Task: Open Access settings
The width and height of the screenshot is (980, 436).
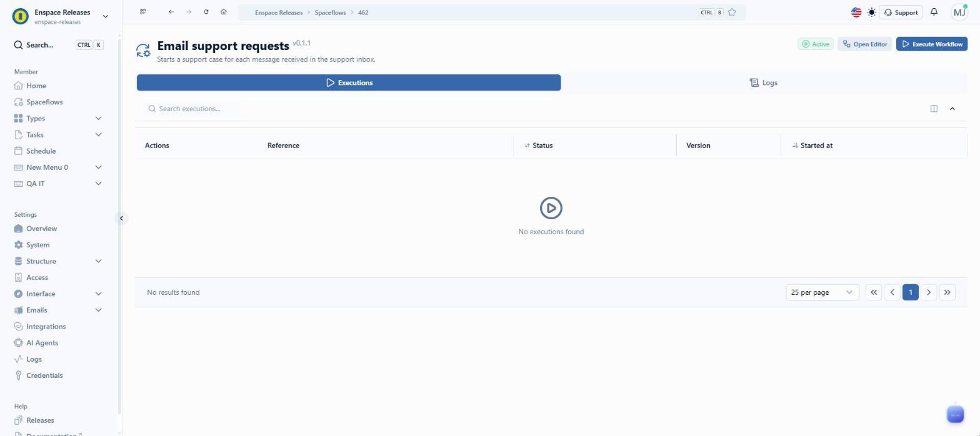Action: [37, 277]
